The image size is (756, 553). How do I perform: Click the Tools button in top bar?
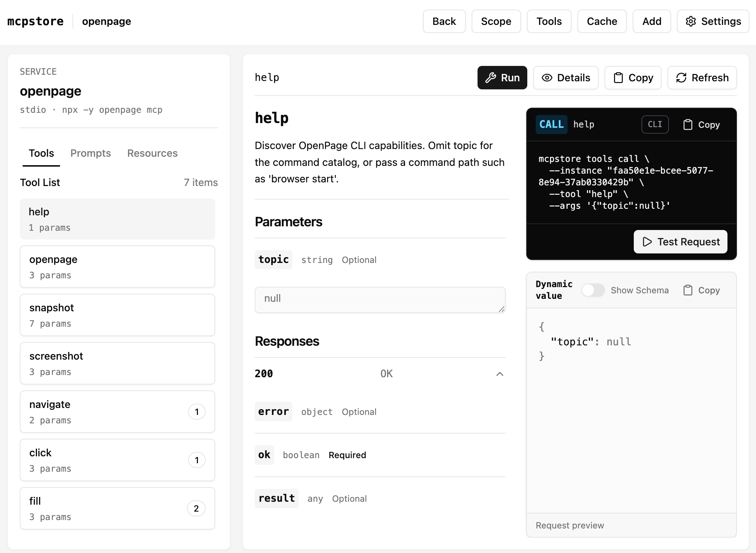click(x=549, y=21)
